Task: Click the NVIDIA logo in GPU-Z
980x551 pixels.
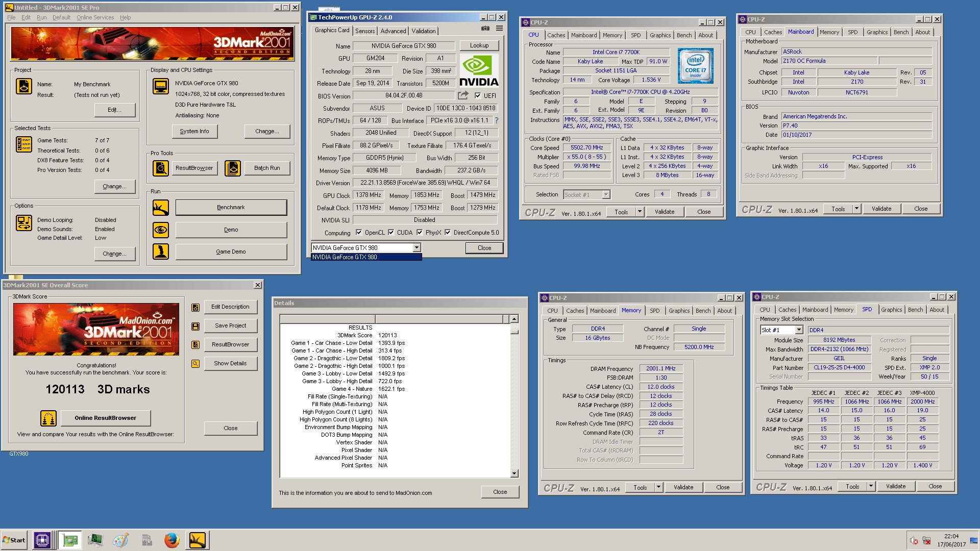Action: pyautogui.click(x=479, y=70)
